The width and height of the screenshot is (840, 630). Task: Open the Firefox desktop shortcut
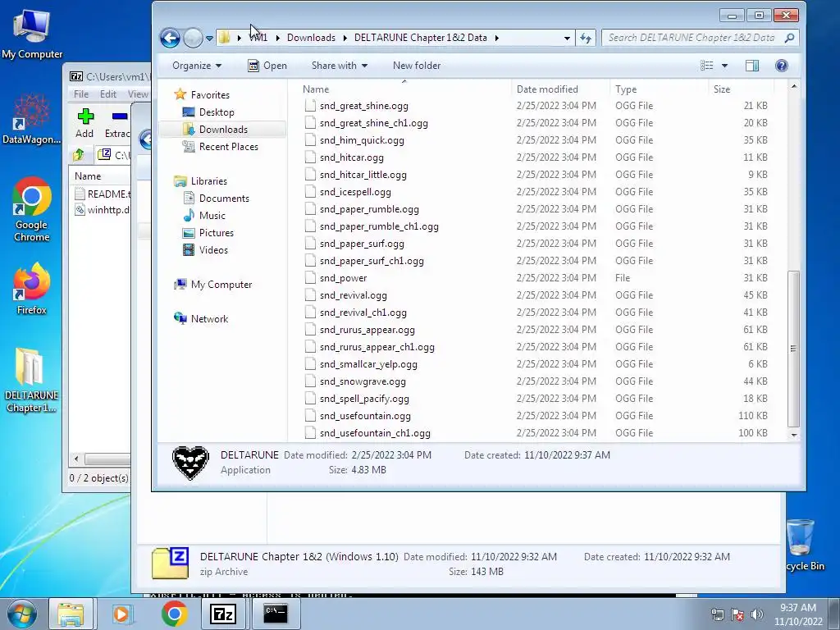tap(32, 289)
